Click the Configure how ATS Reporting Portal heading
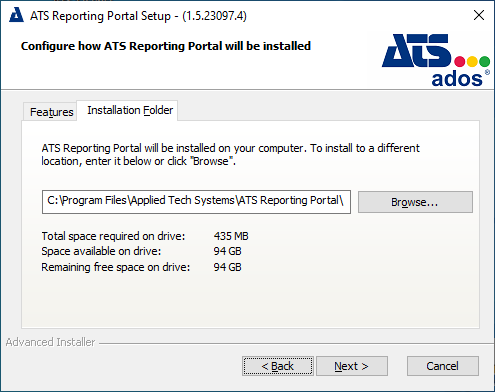The width and height of the screenshot is (495, 392). [x=166, y=46]
